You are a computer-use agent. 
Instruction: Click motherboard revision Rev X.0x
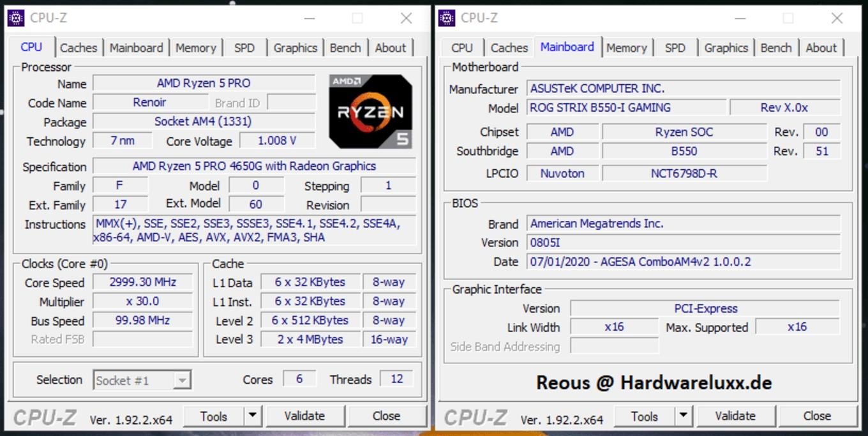(x=785, y=108)
